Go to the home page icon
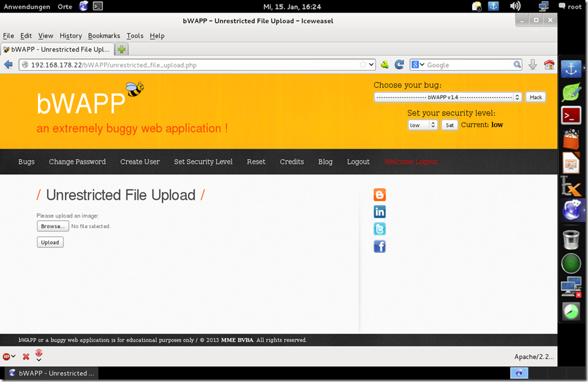This screenshot has width=588, height=382. point(549,65)
